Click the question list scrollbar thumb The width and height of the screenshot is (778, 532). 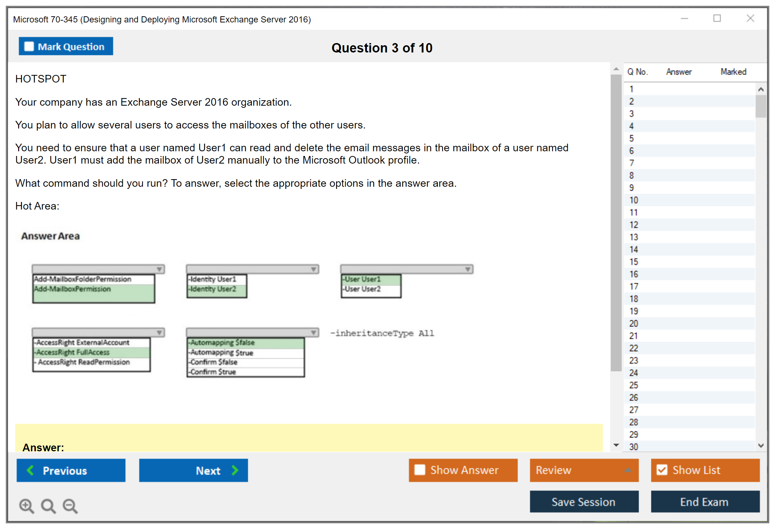761,106
